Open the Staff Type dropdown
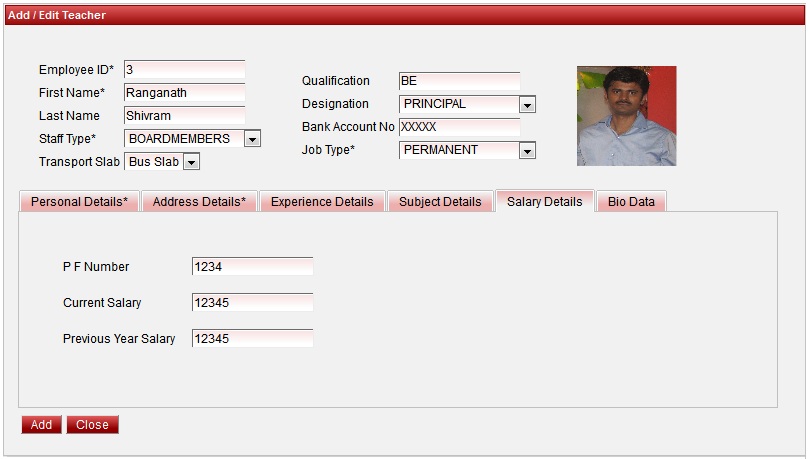 point(252,139)
